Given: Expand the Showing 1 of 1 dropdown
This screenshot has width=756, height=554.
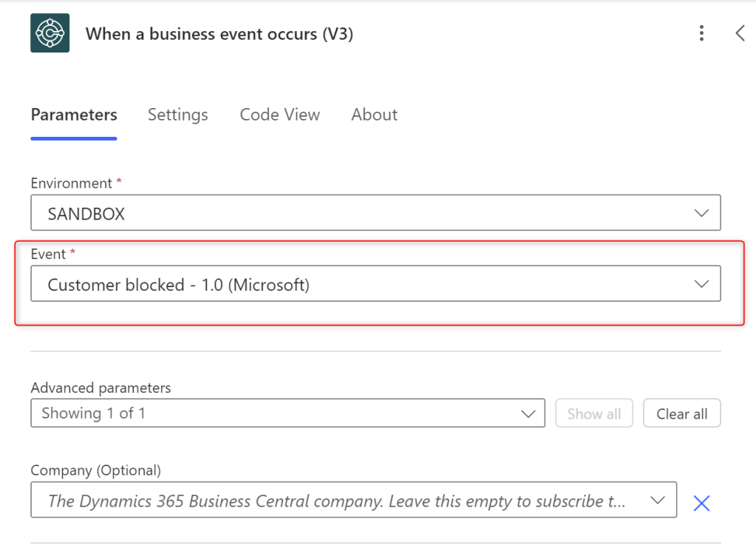Looking at the screenshot, I should click(281, 413).
